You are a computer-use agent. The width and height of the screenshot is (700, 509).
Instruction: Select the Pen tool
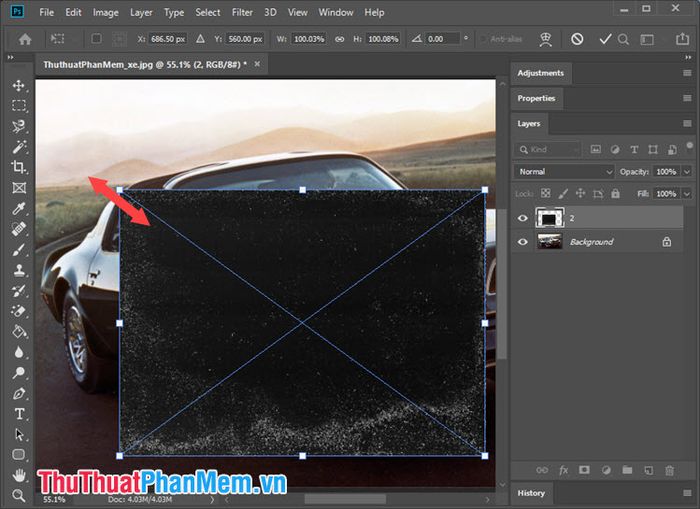point(19,393)
